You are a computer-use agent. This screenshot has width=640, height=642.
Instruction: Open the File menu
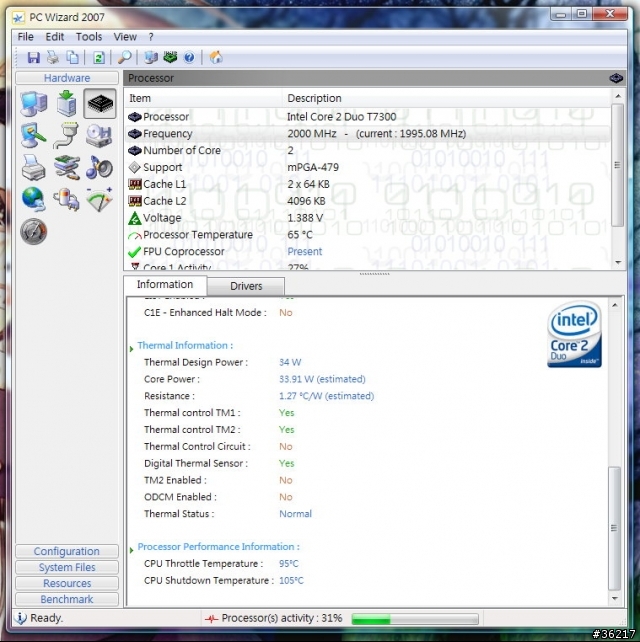pyautogui.click(x=25, y=37)
